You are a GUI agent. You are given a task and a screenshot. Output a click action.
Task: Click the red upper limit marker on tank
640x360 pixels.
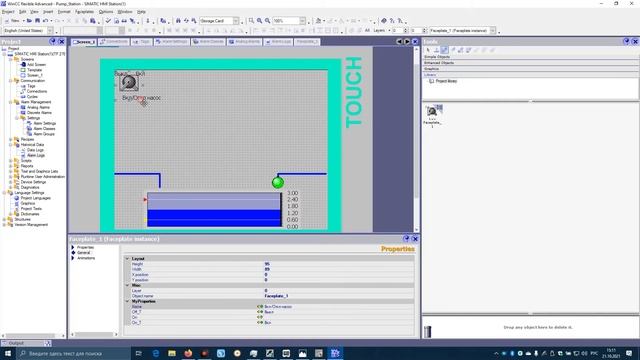click(x=145, y=200)
